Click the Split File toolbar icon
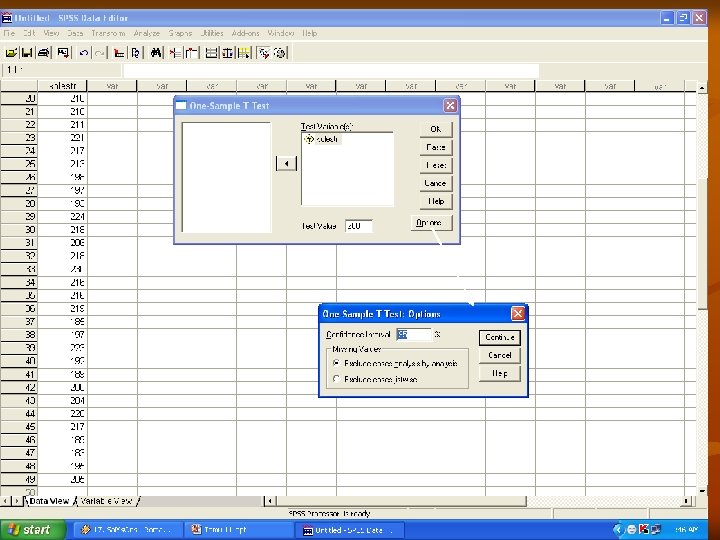This screenshot has width=720, height=540. point(211,53)
